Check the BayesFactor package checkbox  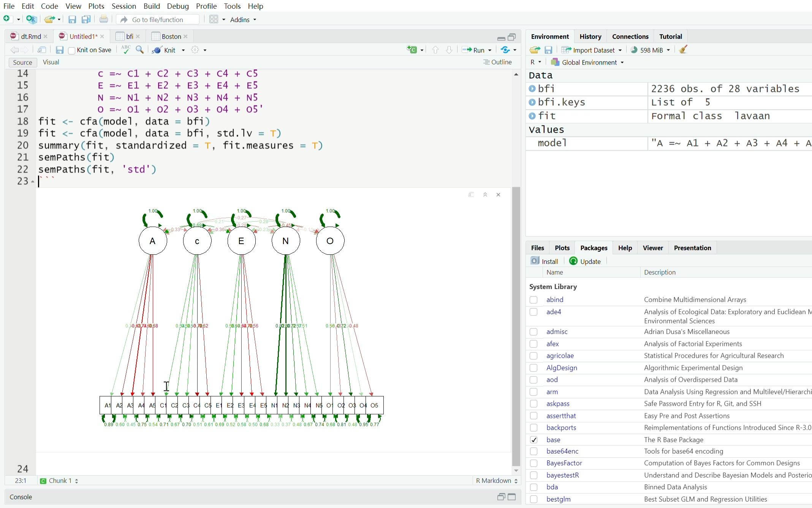533,464
